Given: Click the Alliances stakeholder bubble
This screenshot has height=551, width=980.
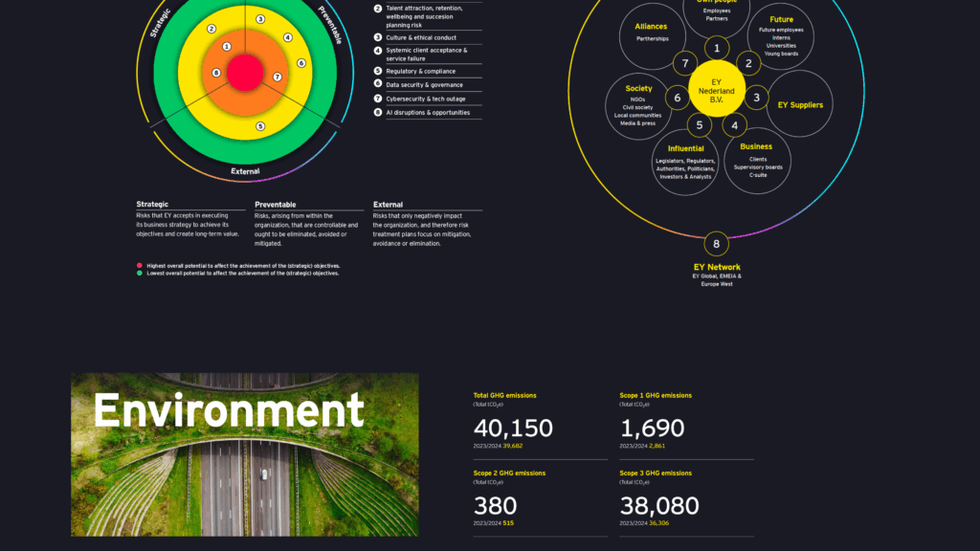Looking at the screenshot, I should click(653, 36).
